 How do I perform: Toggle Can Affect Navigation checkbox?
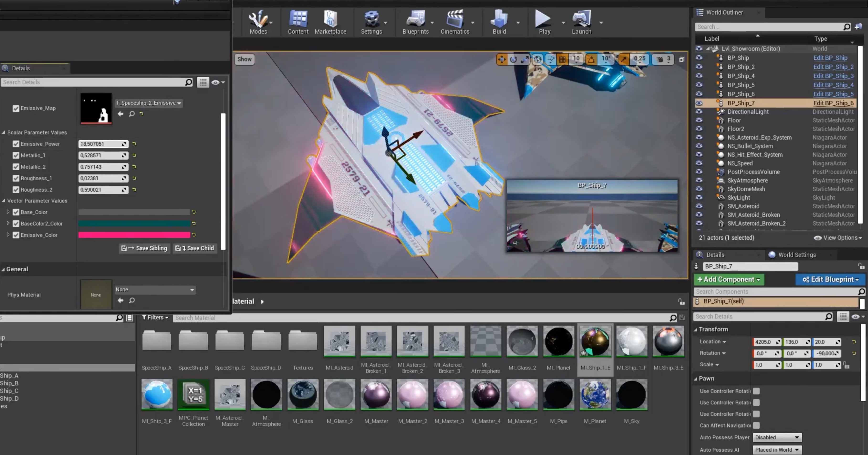[x=756, y=425]
